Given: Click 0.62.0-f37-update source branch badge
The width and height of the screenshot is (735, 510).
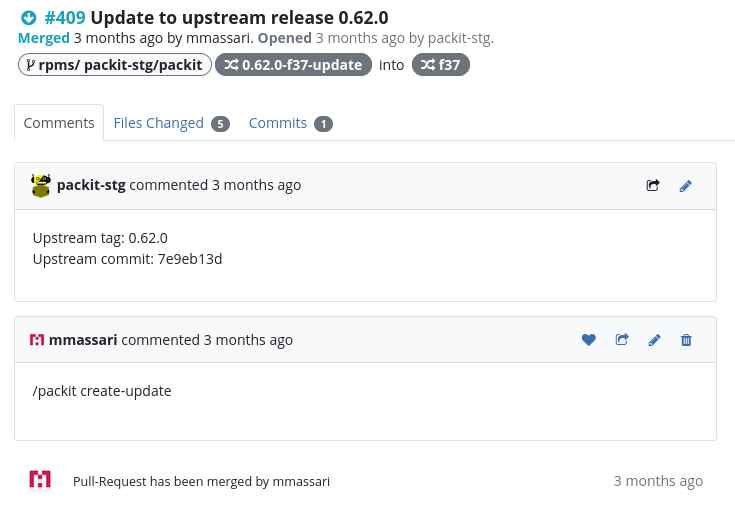Looking at the screenshot, I should pyautogui.click(x=293, y=65).
